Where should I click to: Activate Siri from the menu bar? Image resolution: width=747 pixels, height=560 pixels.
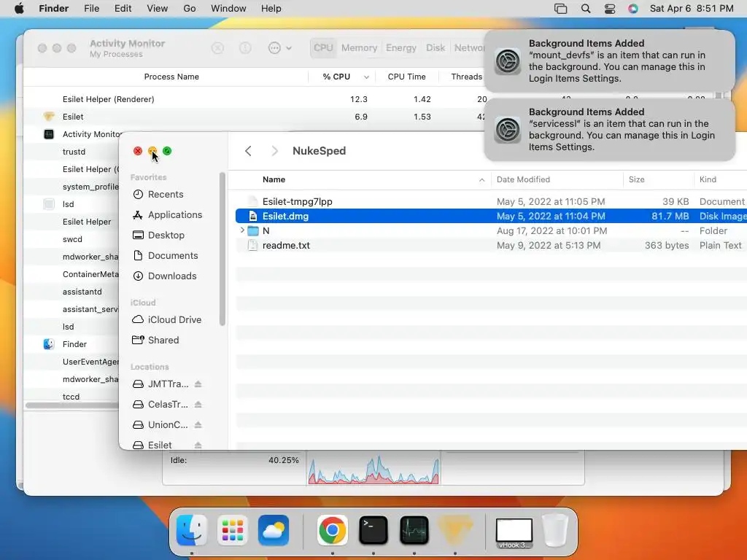click(x=633, y=9)
